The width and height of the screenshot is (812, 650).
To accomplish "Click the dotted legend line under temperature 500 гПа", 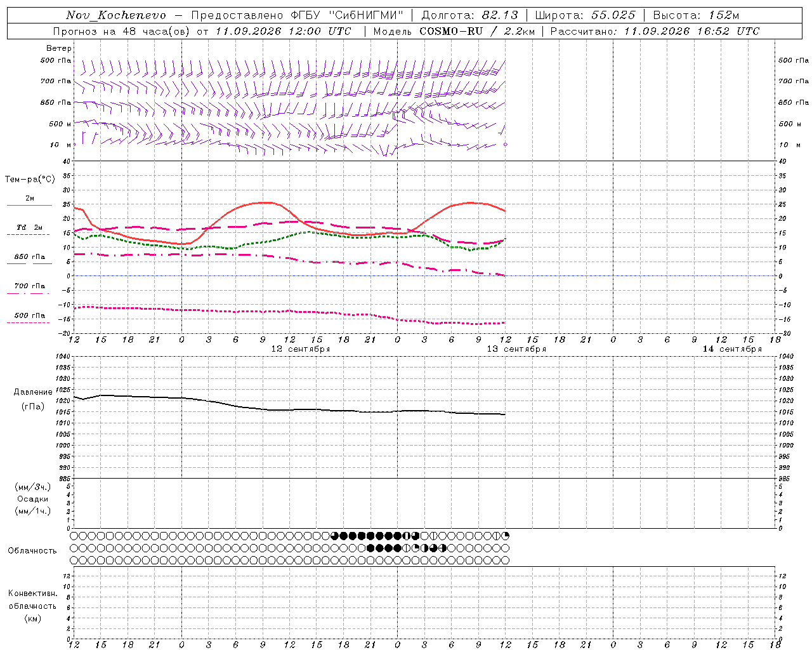I will coord(29,322).
